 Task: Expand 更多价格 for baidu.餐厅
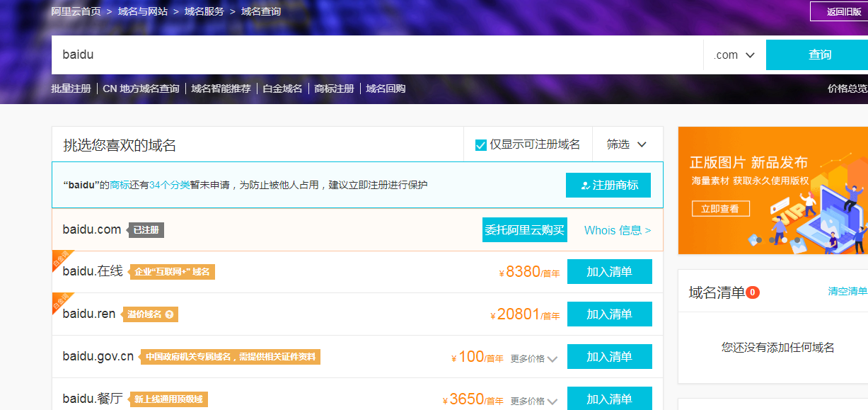534,401
